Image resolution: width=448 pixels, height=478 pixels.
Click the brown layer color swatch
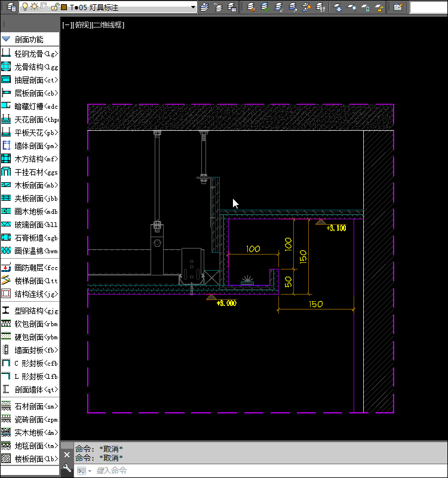click(x=64, y=7)
